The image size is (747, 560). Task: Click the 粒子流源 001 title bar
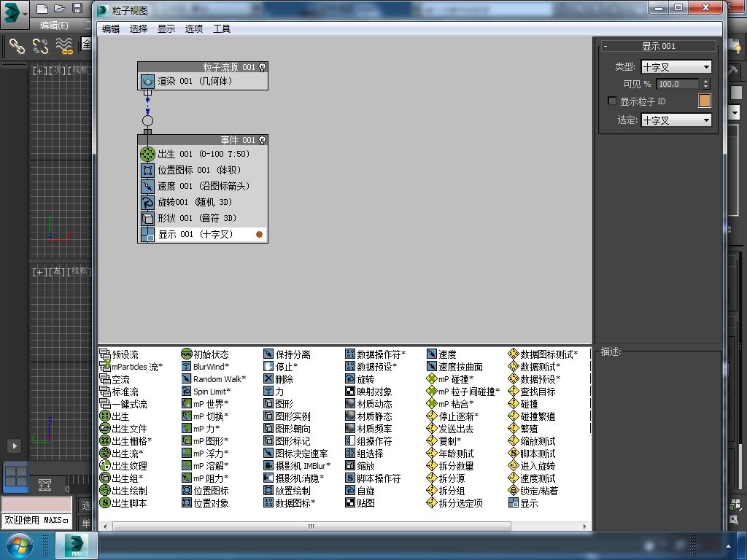tap(203, 67)
